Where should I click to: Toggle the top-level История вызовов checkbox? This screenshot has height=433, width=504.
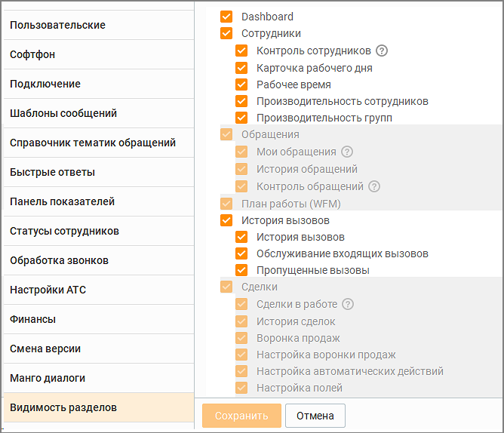(226, 220)
